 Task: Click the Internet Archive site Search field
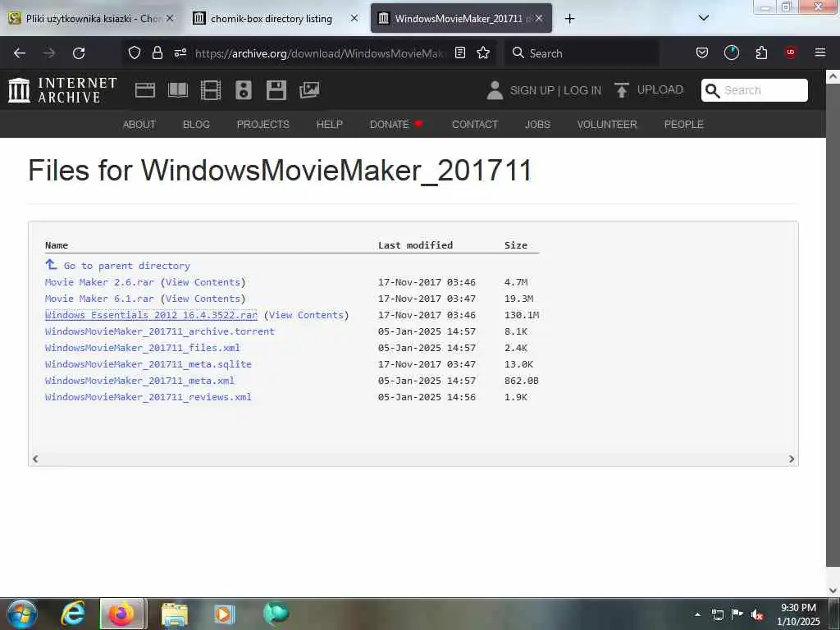pos(755,90)
